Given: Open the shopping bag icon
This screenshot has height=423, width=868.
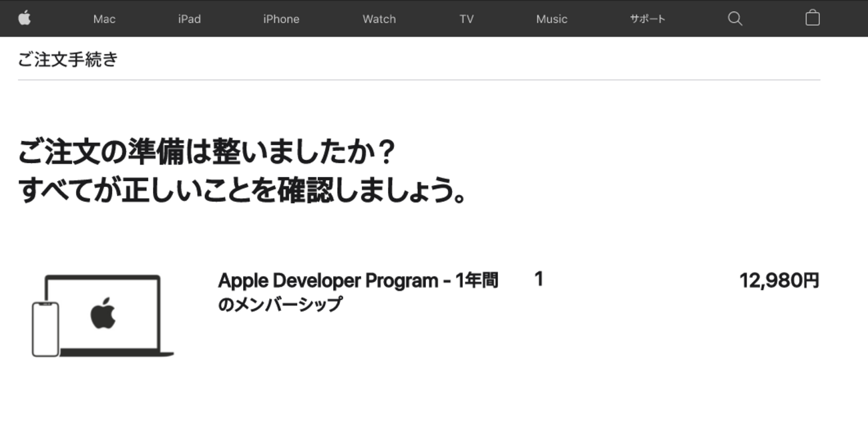Looking at the screenshot, I should [812, 18].
